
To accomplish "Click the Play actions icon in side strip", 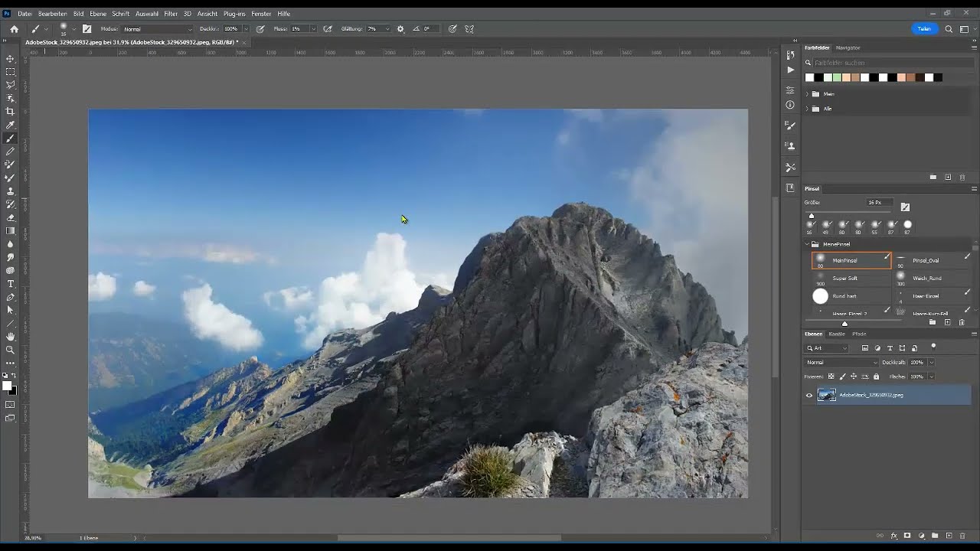I will click(790, 70).
